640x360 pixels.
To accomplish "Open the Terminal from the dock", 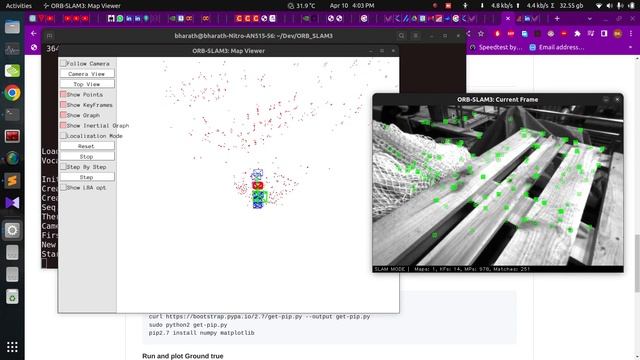I will (12, 115).
